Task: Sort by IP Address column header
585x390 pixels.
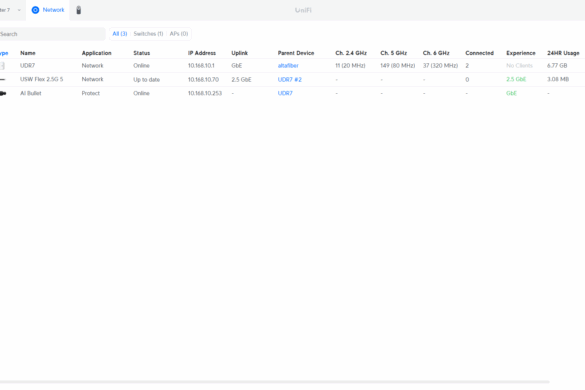Action: coord(202,53)
